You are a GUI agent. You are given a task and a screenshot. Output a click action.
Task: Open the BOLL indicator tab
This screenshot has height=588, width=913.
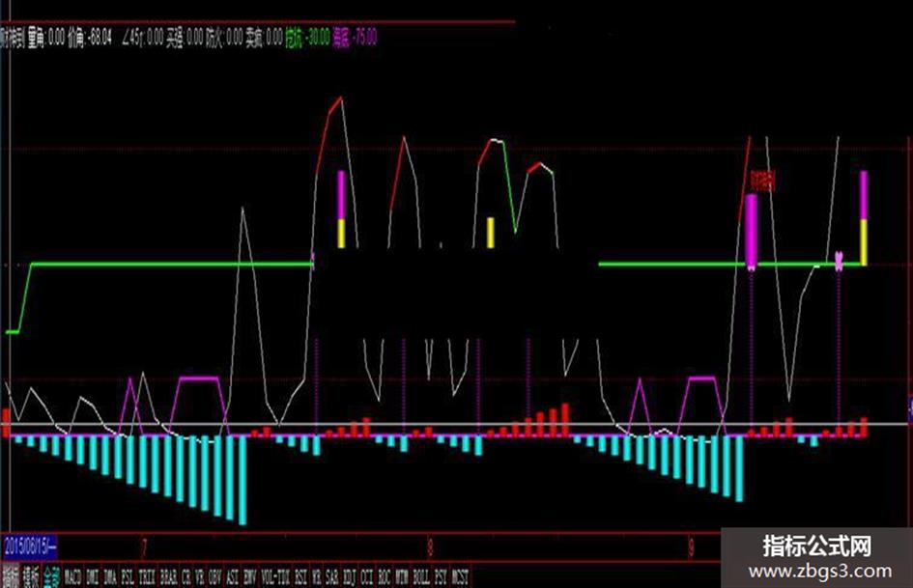click(x=421, y=577)
